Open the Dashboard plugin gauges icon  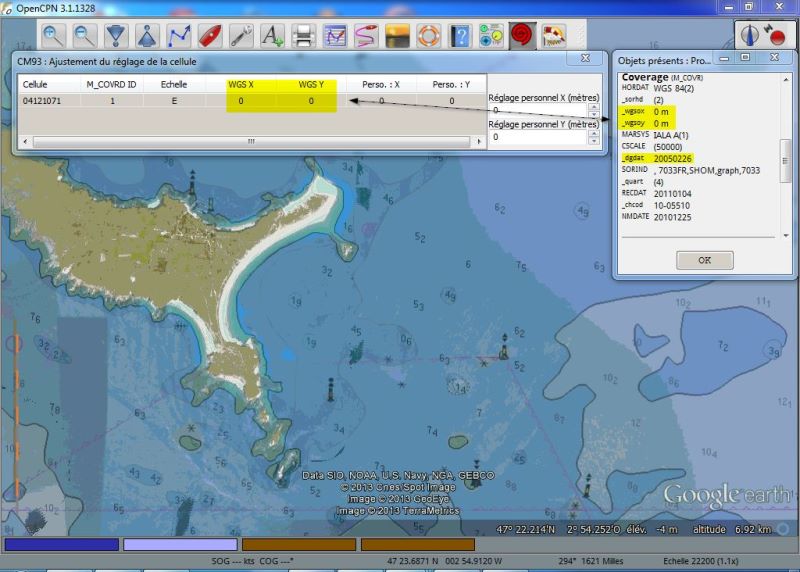pyautogui.click(x=491, y=36)
